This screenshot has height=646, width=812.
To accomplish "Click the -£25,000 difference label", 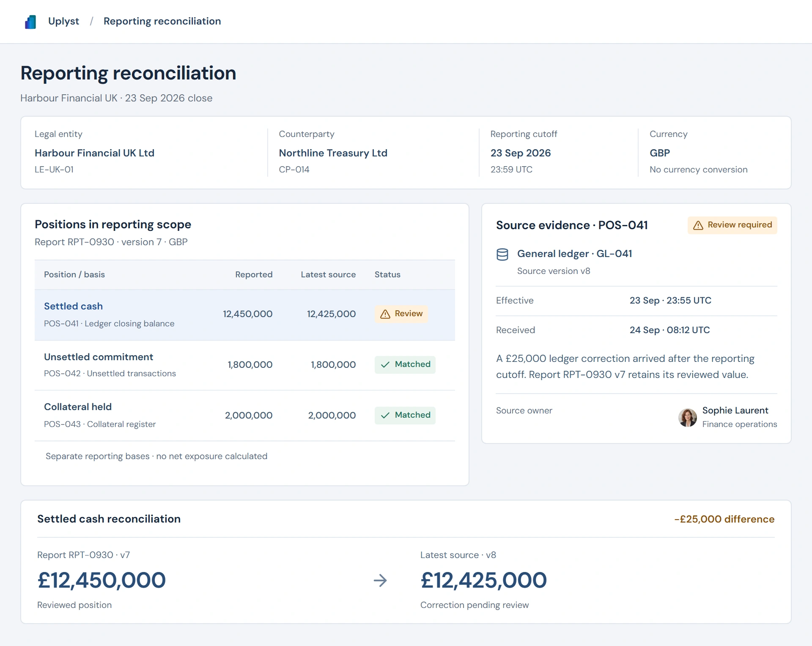I will (724, 519).
